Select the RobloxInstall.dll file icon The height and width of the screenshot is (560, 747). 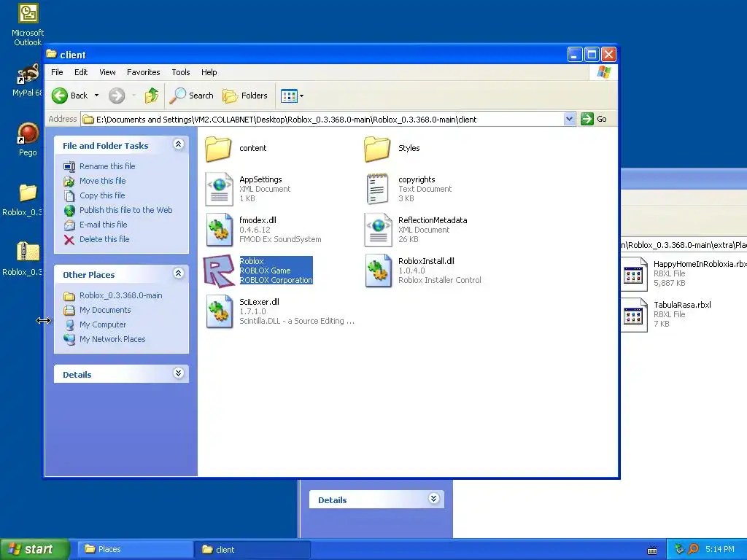click(378, 271)
